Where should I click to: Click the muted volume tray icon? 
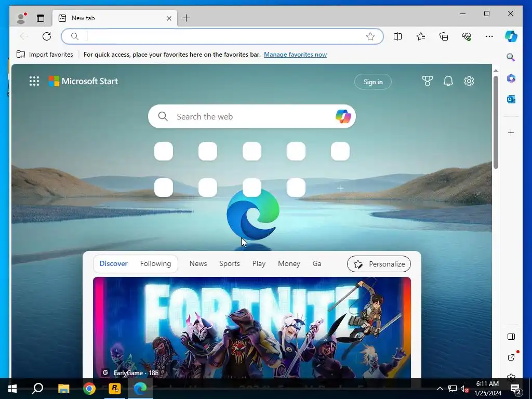coord(464,389)
